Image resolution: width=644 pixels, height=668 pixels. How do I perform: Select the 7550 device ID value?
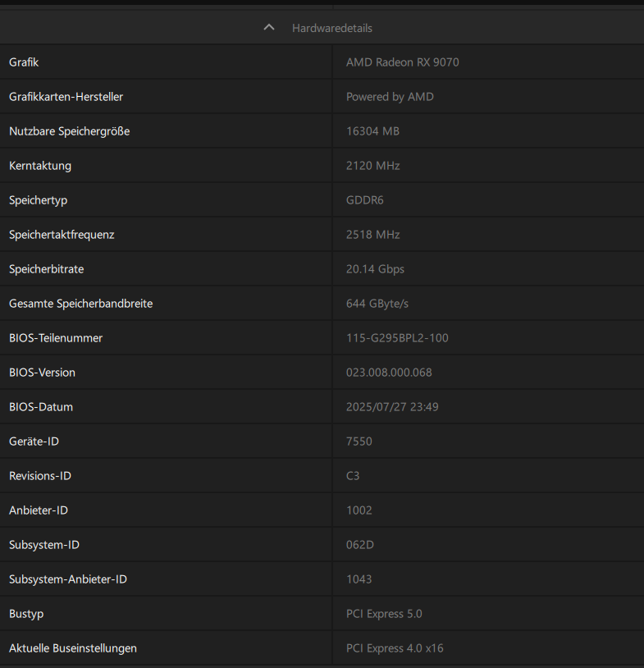[x=359, y=442]
